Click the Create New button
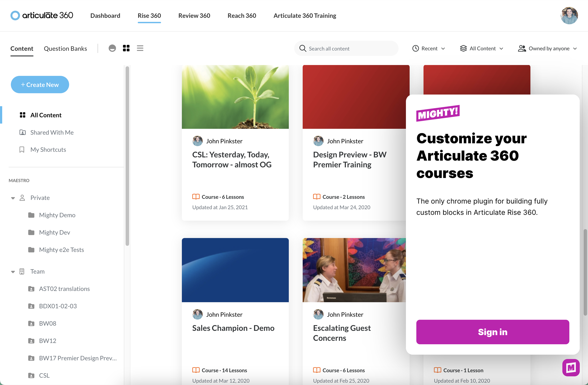 (x=40, y=85)
